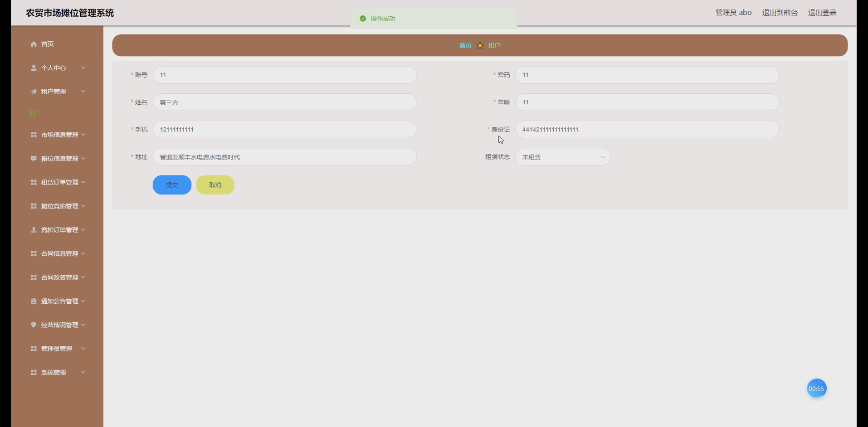Click the blue 提交 button

pyautogui.click(x=172, y=185)
